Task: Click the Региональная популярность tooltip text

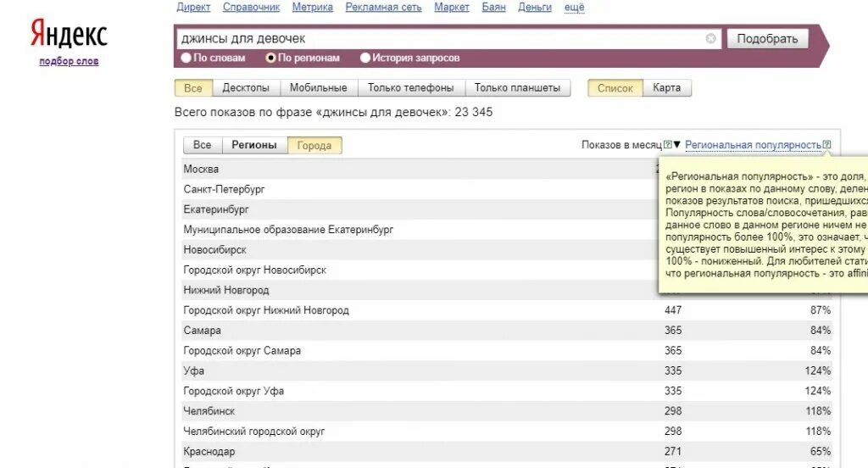Action: point(766,225)
